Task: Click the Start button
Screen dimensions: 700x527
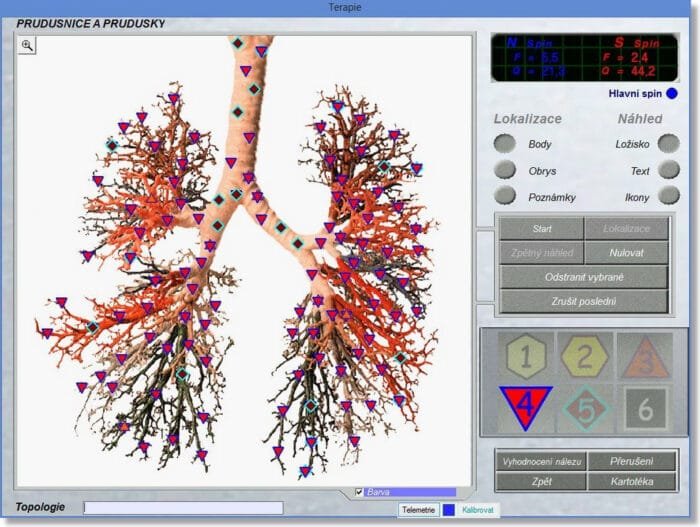Action: tap(542, 229)
